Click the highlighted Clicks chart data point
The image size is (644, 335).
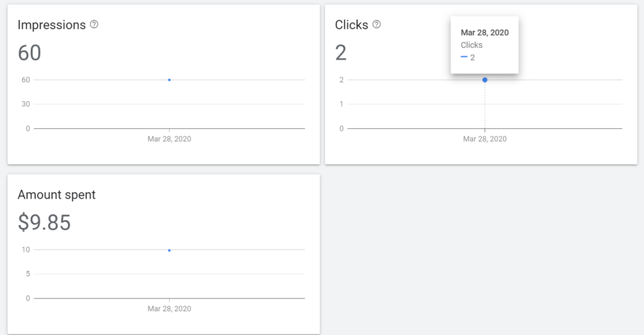[485, 80]
